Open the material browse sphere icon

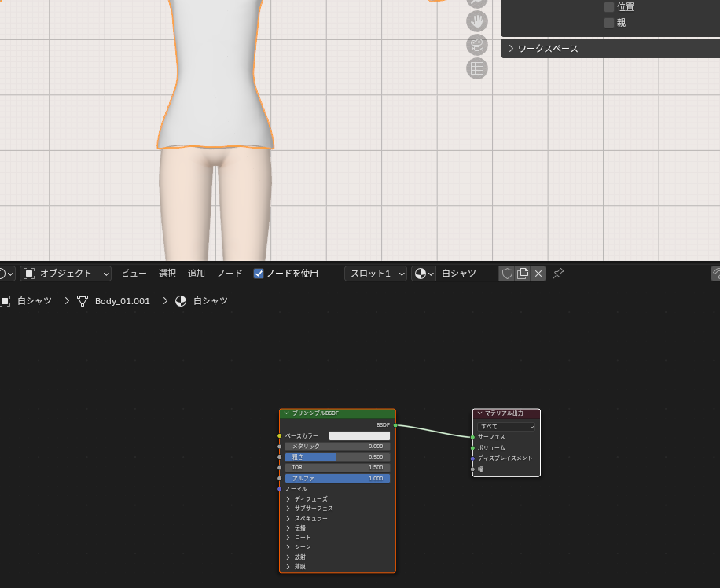click(x=424, y=274)
